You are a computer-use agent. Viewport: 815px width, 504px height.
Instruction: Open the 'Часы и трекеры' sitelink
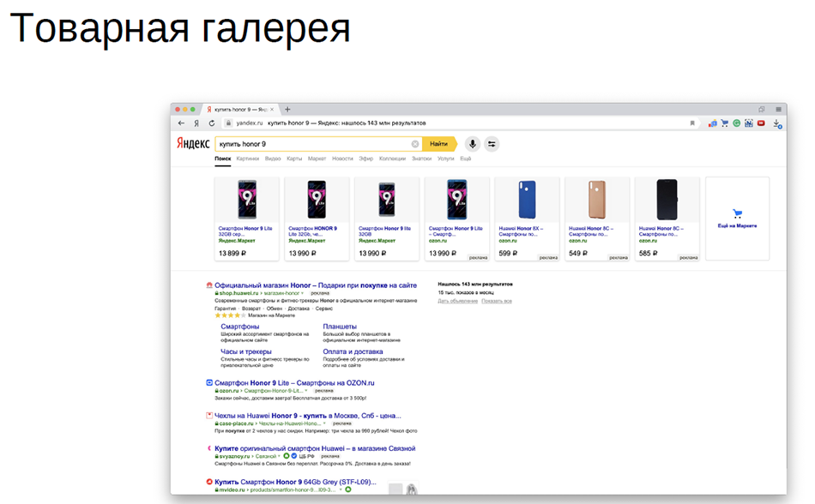[x=246, y=351]
